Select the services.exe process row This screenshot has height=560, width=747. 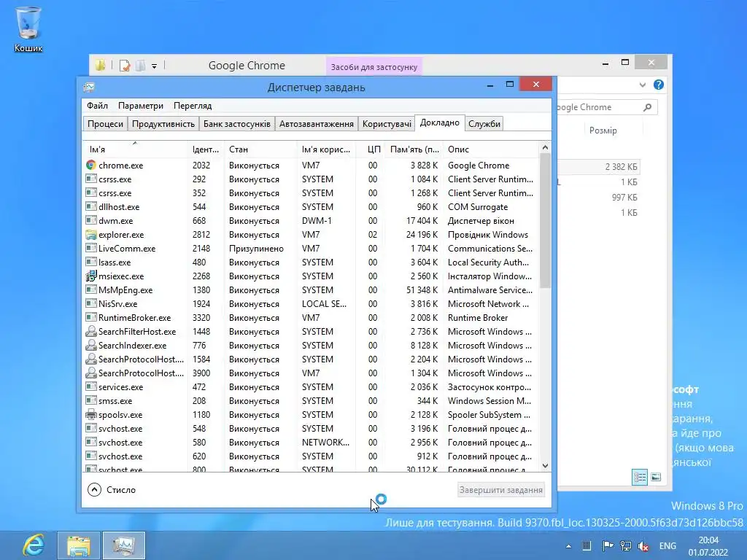(x=311, y=386)
